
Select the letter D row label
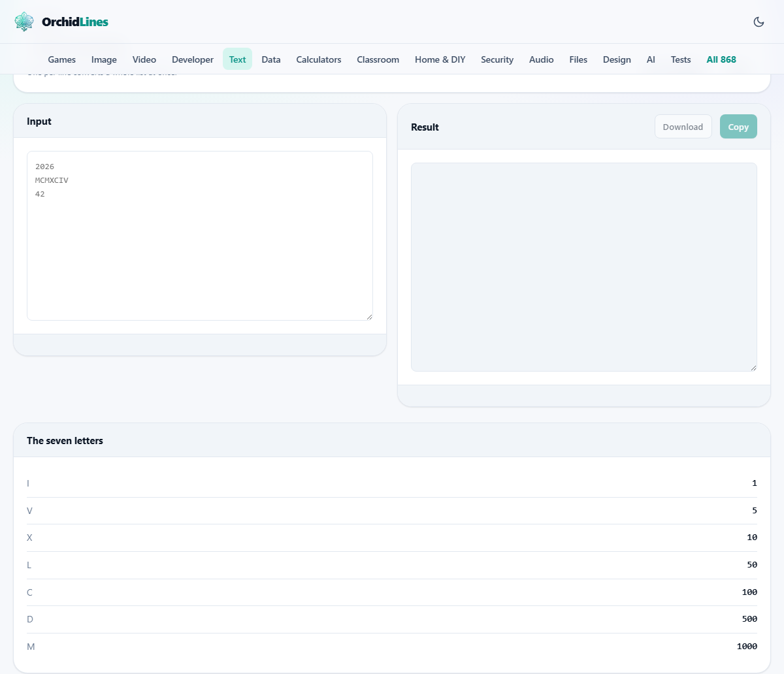[30, 619]
